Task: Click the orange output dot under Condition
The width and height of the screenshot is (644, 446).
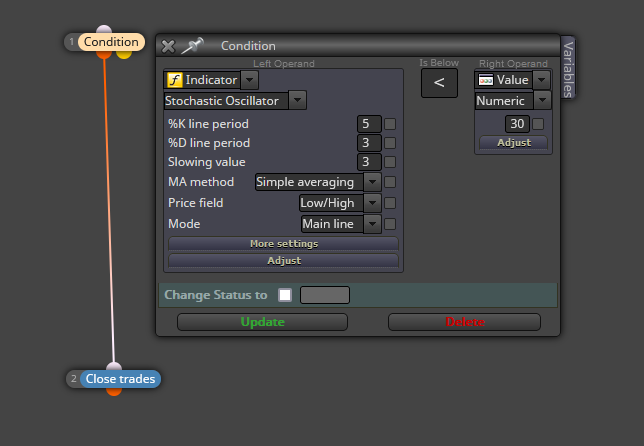Action: [104, 54]
